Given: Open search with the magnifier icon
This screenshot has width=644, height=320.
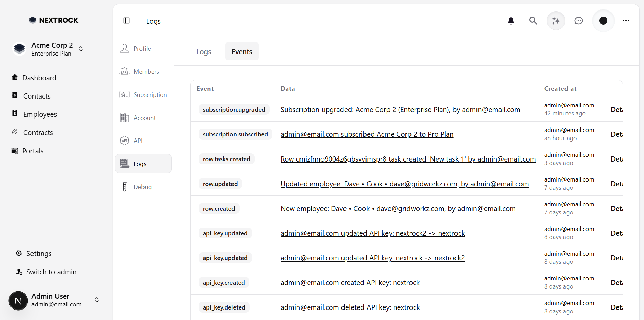Looking at the screenshot, I should click(x=533, y=21).
